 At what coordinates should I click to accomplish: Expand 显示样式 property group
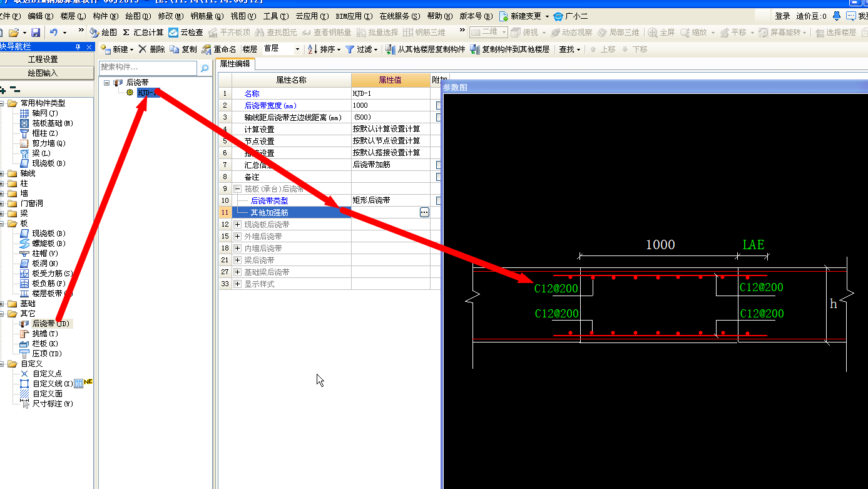point(238,284)
